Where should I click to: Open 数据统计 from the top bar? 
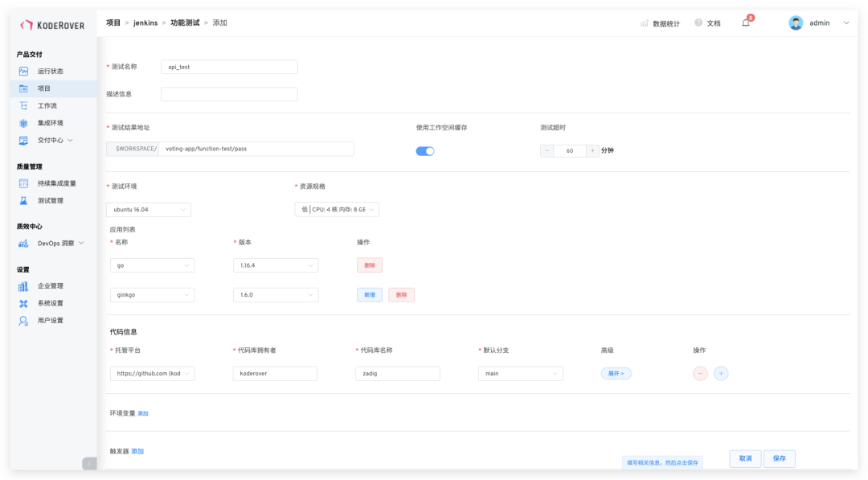click(666, 23)
